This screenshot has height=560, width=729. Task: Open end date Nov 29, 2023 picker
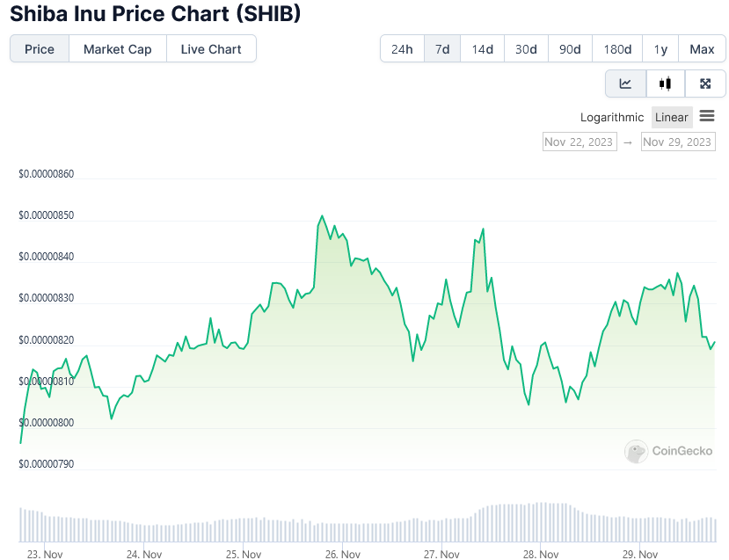click(x=678, y=142)
